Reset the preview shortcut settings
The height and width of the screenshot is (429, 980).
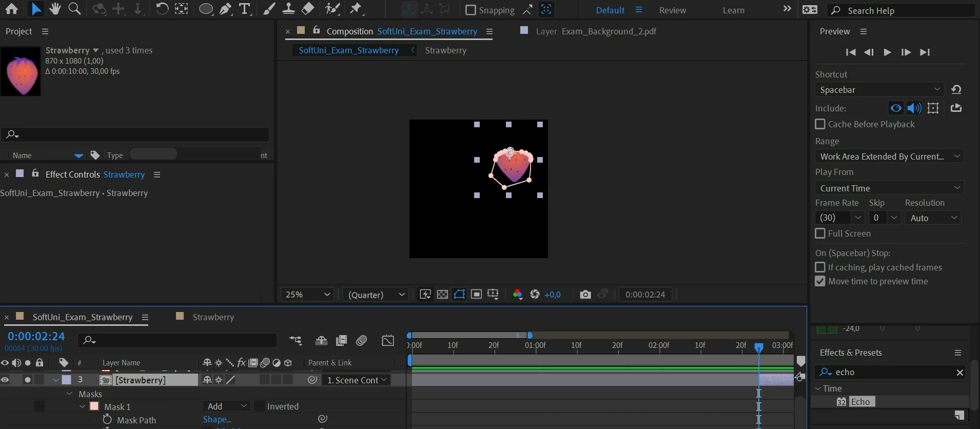coord(956,89)
